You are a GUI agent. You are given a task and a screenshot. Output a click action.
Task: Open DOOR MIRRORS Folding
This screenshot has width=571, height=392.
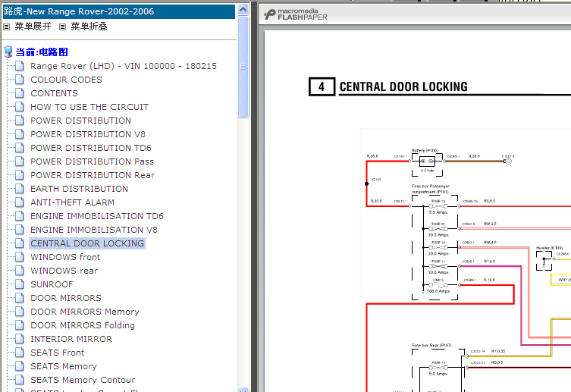coord(83,325)
